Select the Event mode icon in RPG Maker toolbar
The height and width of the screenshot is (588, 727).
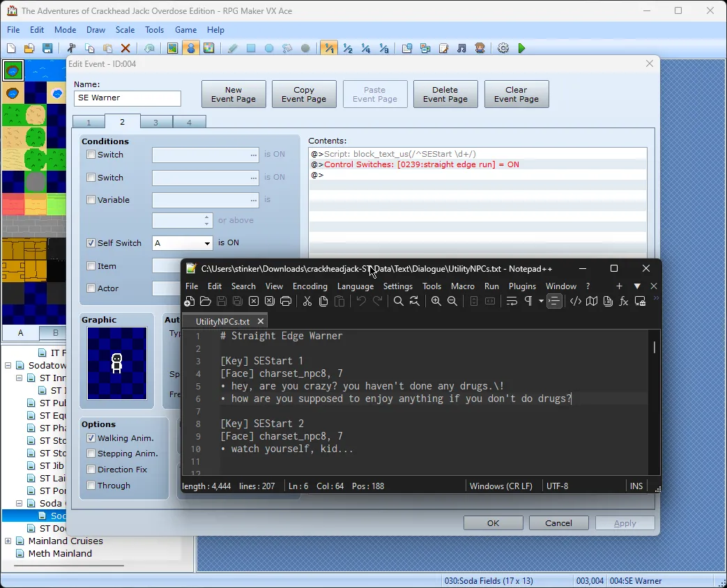point(190,48)
